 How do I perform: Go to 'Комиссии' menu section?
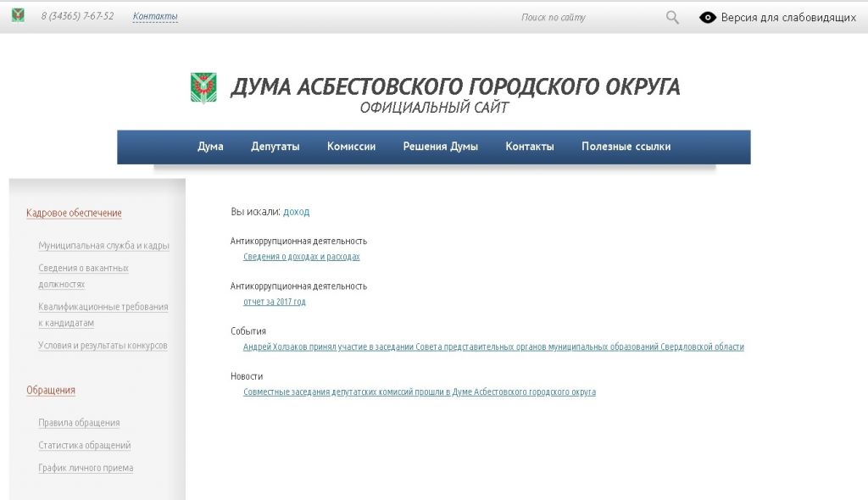(x=351, y=147)
